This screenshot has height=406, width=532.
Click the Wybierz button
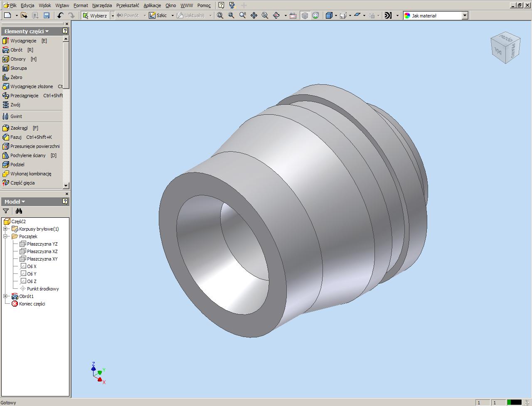95,15
